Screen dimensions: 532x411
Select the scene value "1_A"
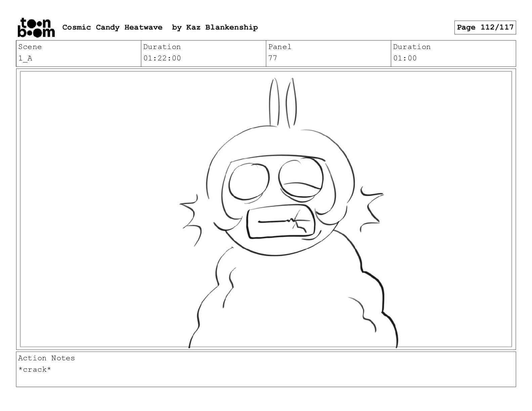(25, 58)
